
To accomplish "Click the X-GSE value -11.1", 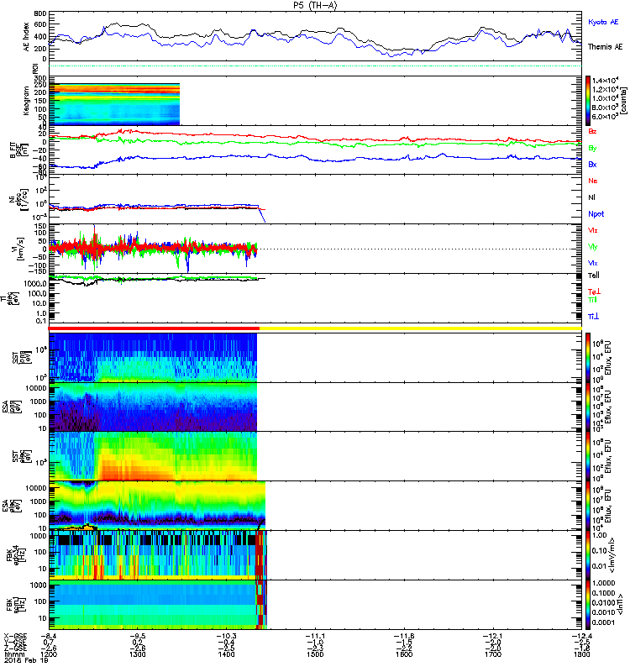I will pos(315,636).
